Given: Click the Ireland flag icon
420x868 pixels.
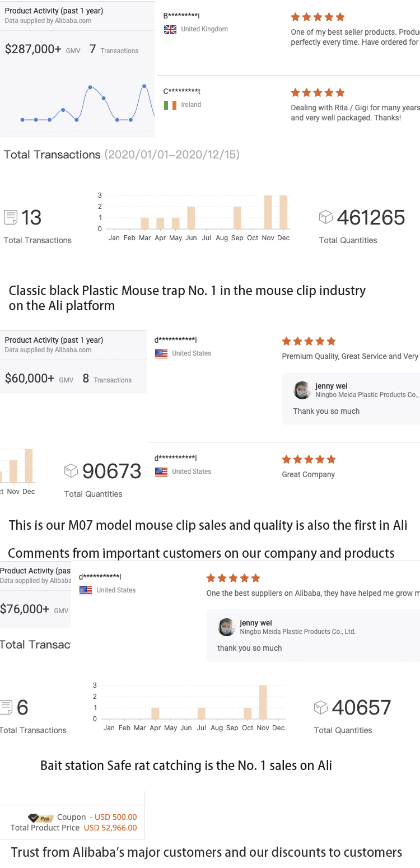Looking at the screenshot, I should (170, 105).
